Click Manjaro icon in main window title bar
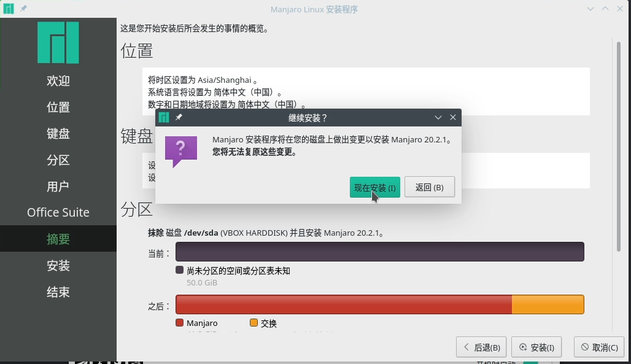631x364 pixels. [x=9, y=9]
